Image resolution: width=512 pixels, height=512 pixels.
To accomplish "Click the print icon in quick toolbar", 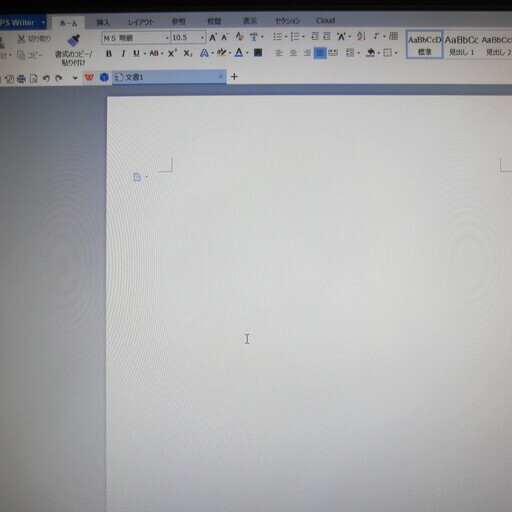I will (21, 79).
